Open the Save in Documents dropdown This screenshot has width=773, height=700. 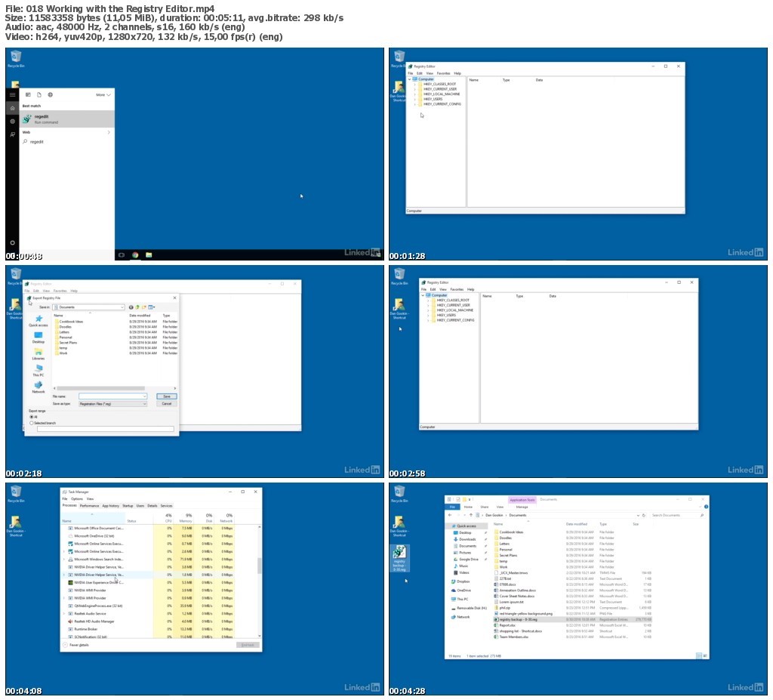[x=89, y=307]
